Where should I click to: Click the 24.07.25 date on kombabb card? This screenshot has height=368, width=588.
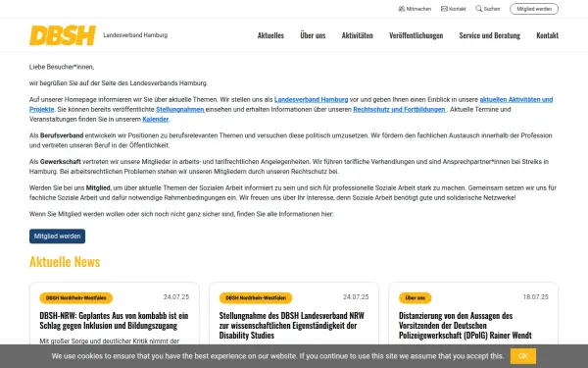point(176,297)
